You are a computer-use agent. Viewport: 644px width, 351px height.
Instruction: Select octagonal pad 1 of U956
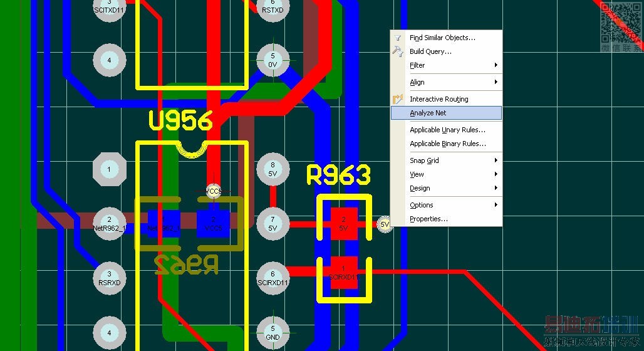(109, 169)
